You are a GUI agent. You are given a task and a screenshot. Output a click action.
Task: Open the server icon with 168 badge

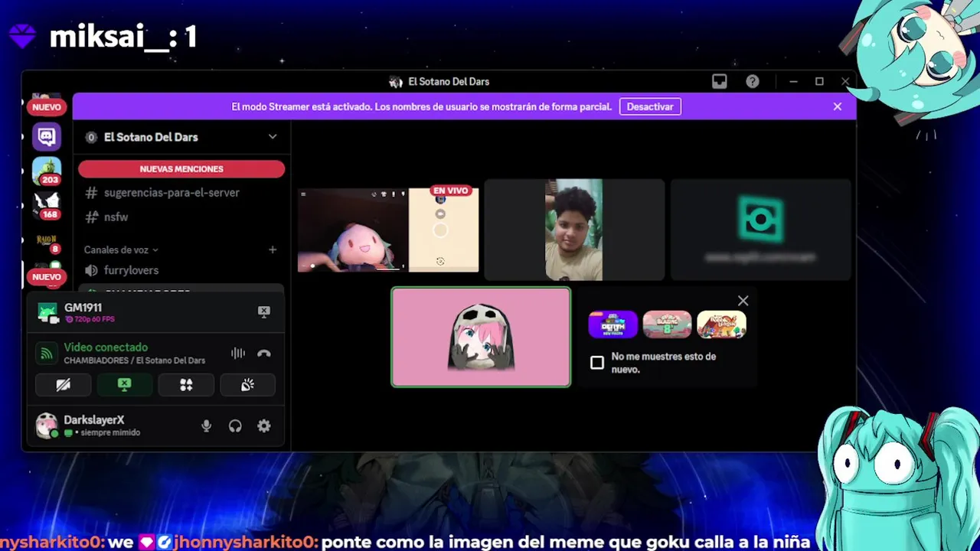[47, 204]
